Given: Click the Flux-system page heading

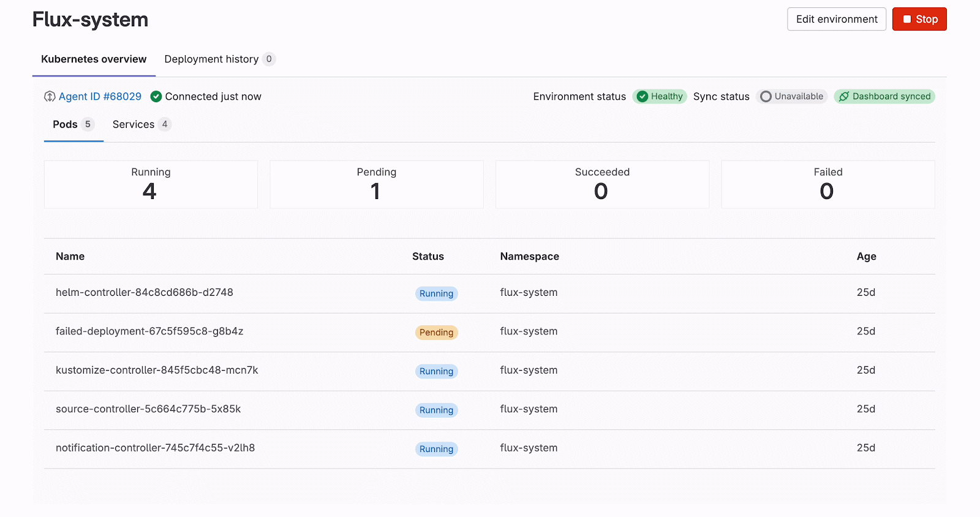Looking at the screenshot, I should [x=90, y=20].
